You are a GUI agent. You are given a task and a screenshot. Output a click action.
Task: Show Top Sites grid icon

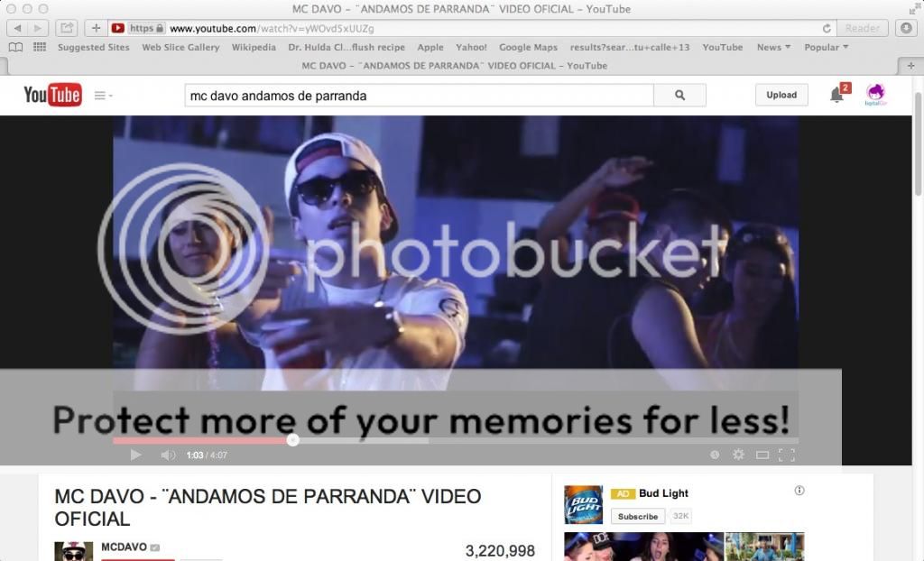coord(40,47)
